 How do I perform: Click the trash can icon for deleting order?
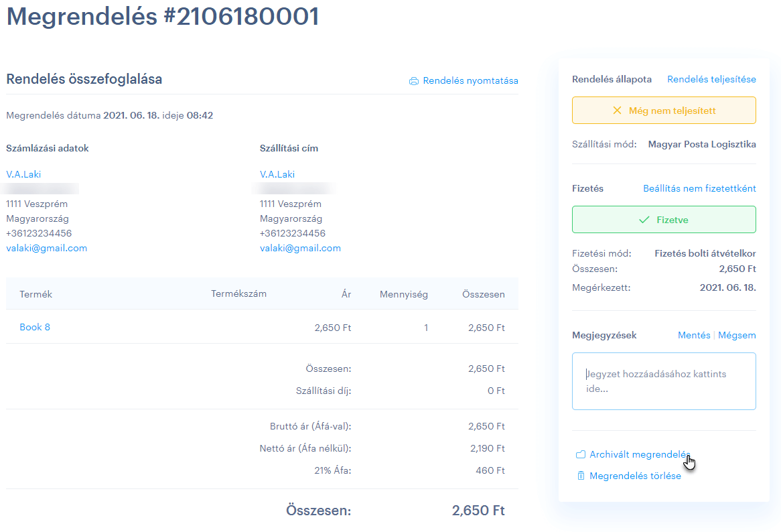click(x=580, y=476)
